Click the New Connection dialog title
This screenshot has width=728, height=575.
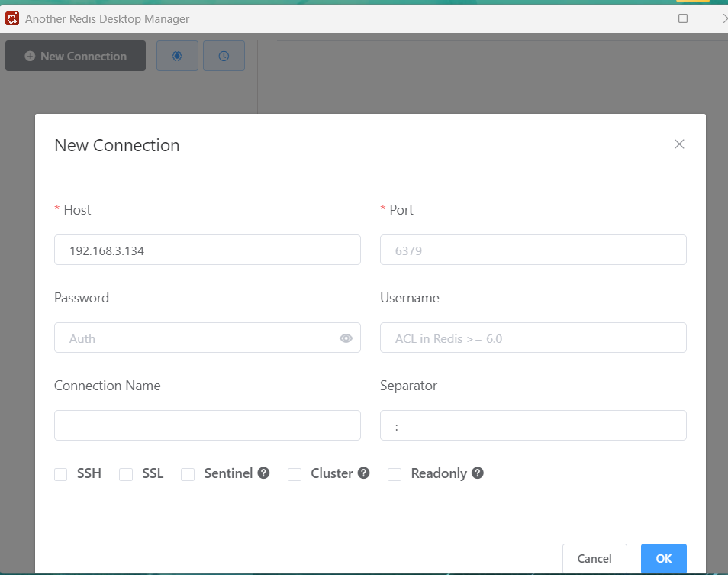[117, 145]
